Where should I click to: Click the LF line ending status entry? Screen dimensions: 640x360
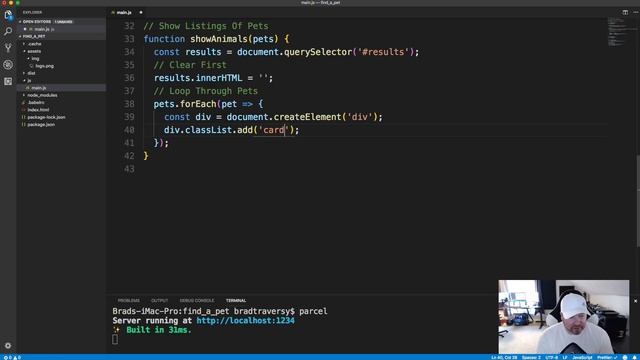[565, 358]
